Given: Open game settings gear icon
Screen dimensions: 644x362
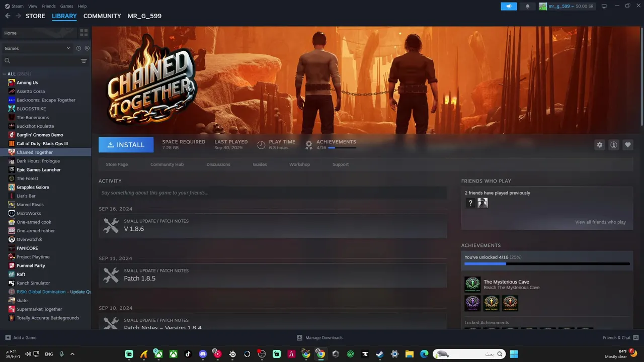Looking at the screenshot, I should [x=599, y=145].
